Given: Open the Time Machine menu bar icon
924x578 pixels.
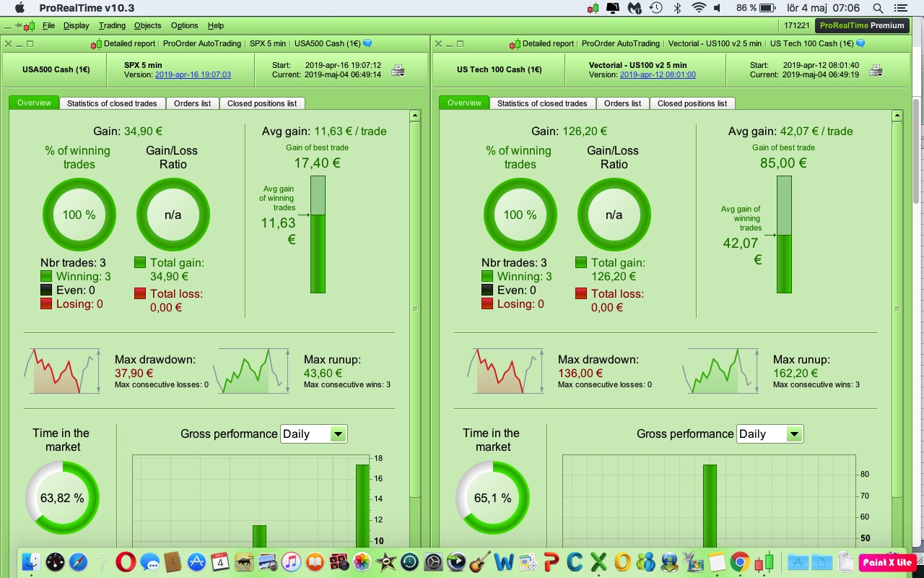Looking at the screenshot, I should [x=656, y=8].
